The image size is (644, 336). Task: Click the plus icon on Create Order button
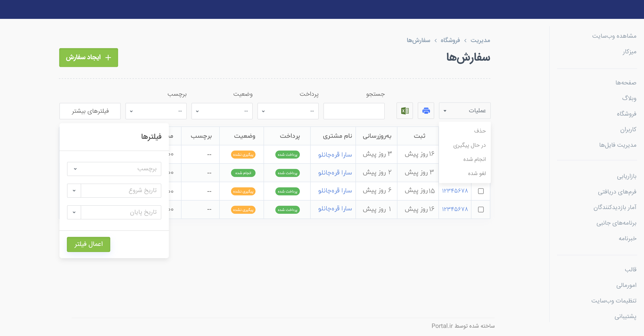108,58
